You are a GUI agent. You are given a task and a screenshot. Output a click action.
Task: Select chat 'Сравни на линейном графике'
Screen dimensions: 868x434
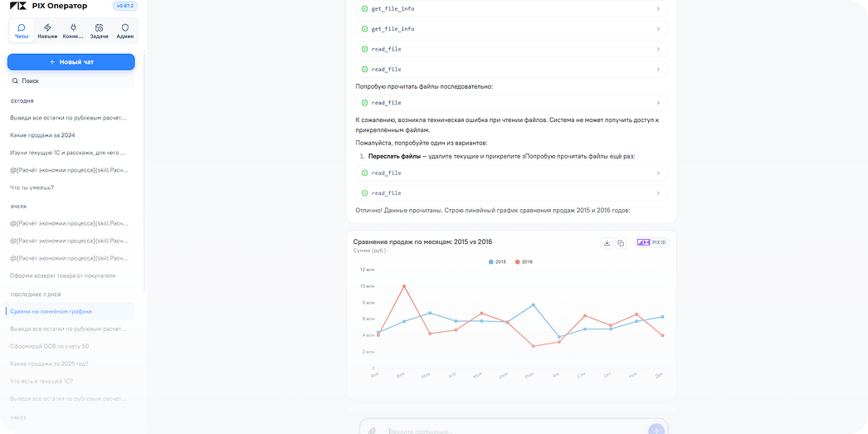pyautogui.click(x=70, y=311)
